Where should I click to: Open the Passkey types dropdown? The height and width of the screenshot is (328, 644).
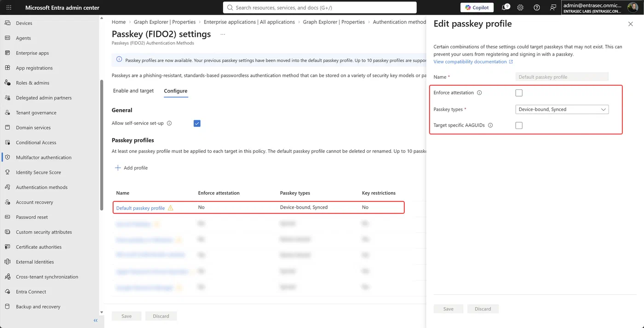562,109
